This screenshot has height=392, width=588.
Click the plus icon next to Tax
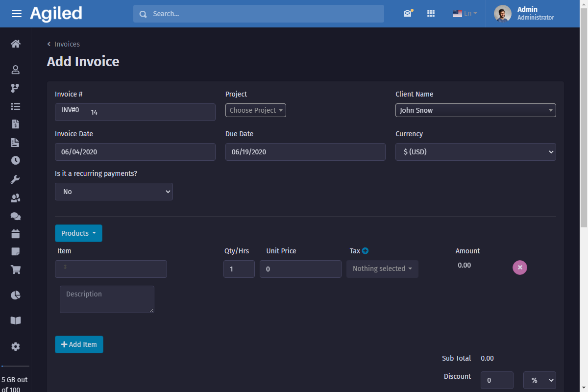click(x=365, y=251)
